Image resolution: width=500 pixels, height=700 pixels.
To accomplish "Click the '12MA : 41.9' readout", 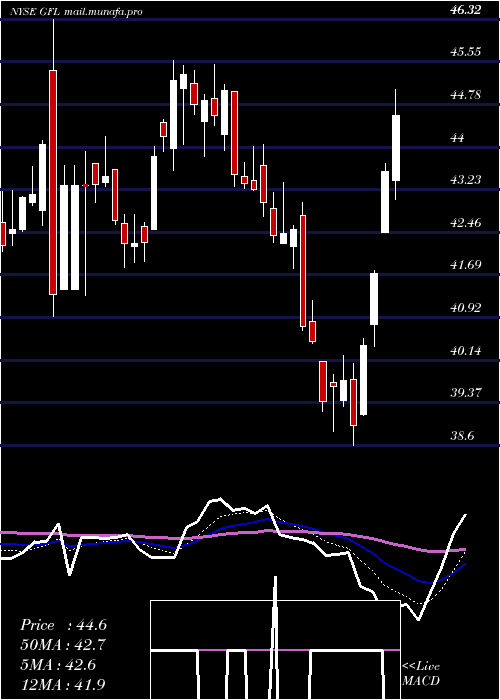I will [x=63, y=684].
